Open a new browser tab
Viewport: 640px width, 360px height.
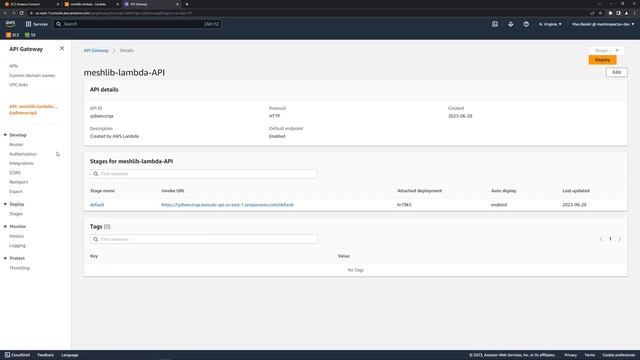pos(187,4)
